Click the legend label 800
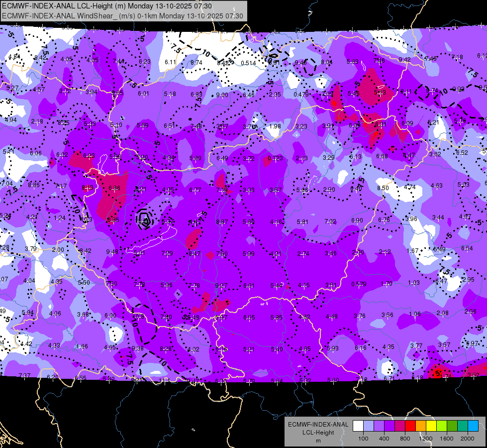Image resolution: width=487 pixels, height=448 pixels. [405, 439]
